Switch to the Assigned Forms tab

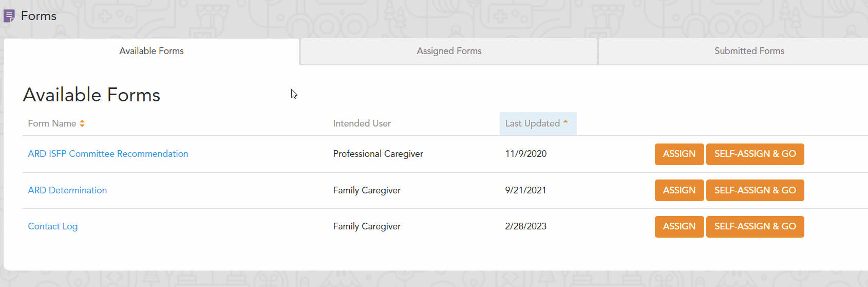[x=449, y=51]
